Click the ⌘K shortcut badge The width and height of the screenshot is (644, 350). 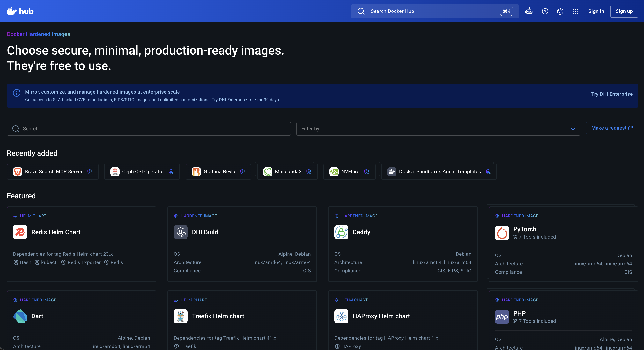coord(507,11)
